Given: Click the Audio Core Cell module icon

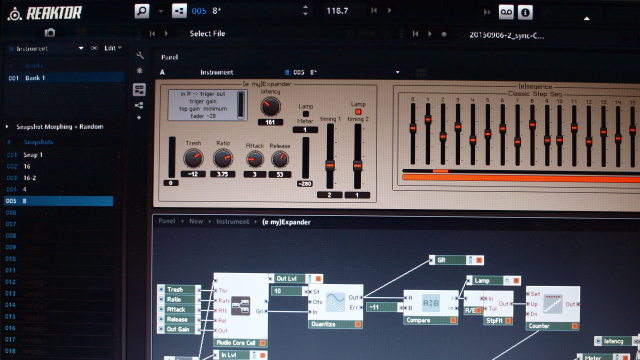Looking at the screenshot, I should click(x=241, y=306).
